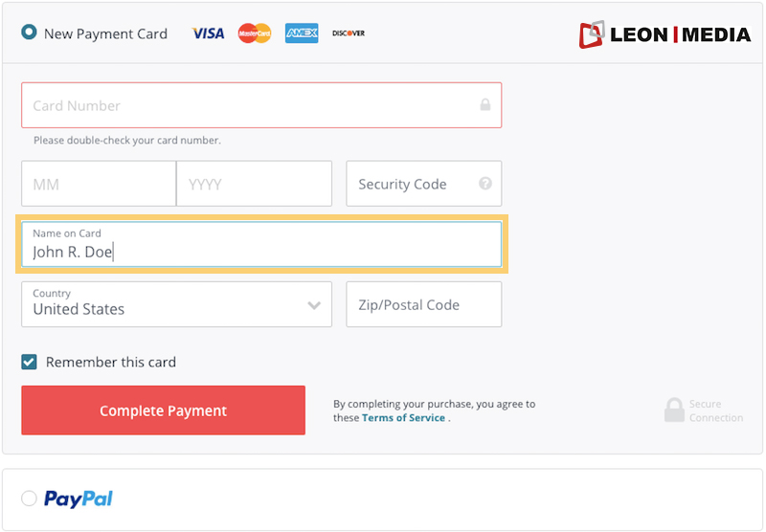766x532 pixels.
Task: Click the Secure Connection padlock icon
Action: (x=674, y=410)
